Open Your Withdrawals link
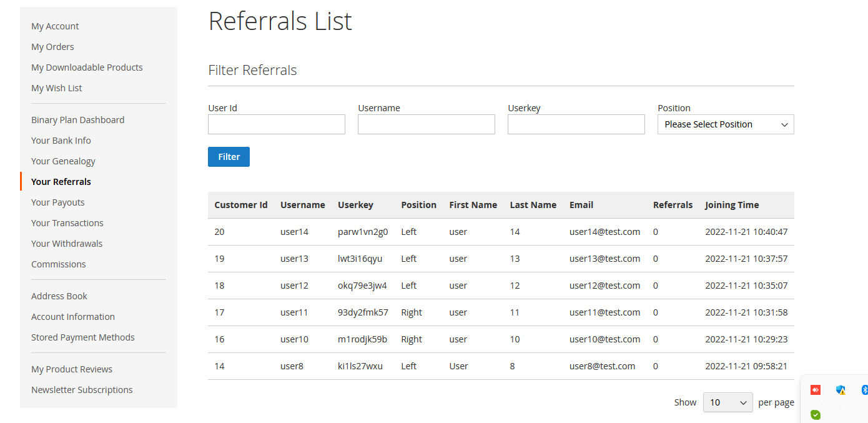 (67, 244)
